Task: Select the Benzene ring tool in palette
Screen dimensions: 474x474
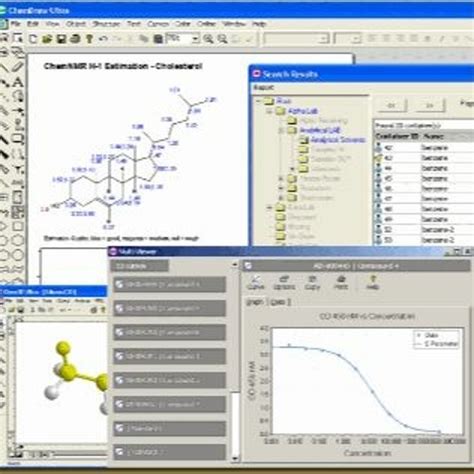Action: click(x=18, y=256)
